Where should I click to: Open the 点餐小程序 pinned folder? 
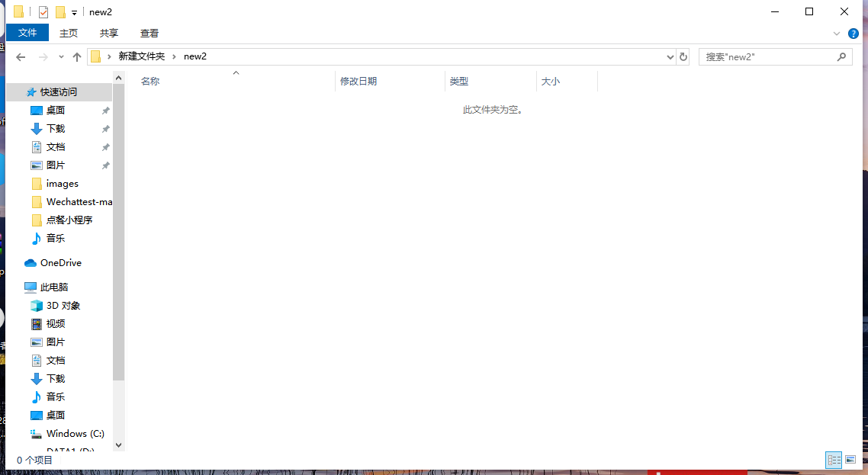[68, 220]
